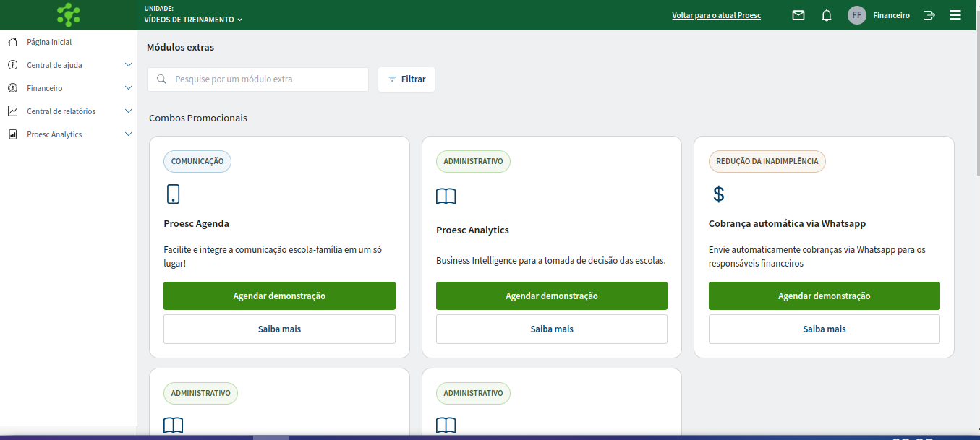This screenshot has width=980, height=440.
Task: Click the Combos Promocionais heading
Action: pyautogui.click(x=198, y=118)
